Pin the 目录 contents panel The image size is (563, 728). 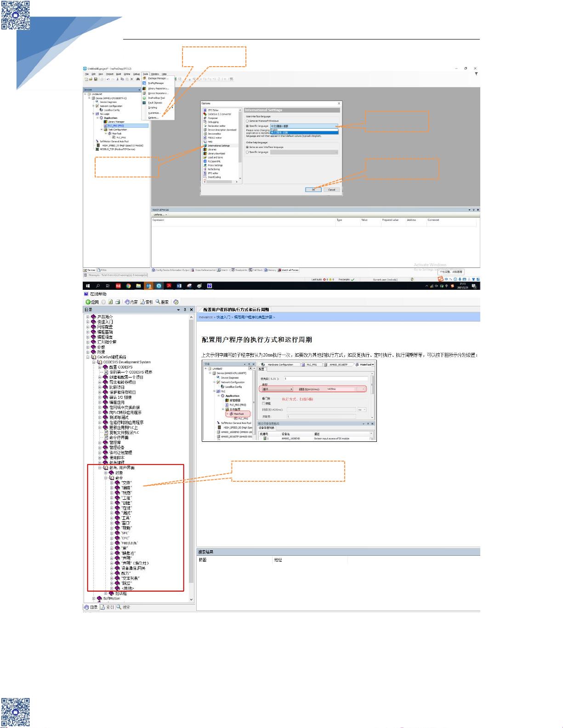185,310
